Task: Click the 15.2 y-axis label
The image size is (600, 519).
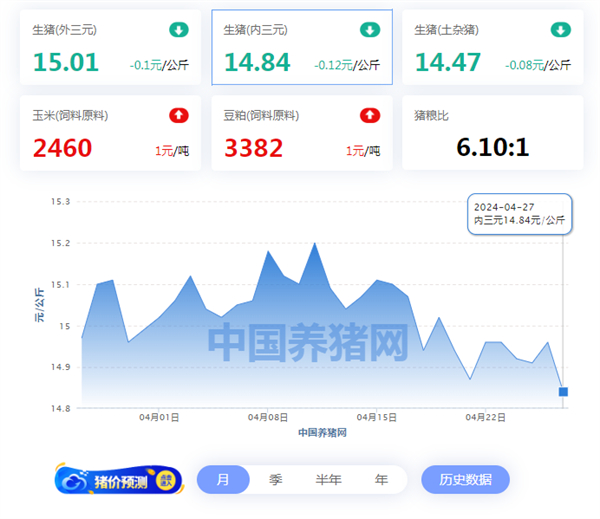Action: pos(60,243)
